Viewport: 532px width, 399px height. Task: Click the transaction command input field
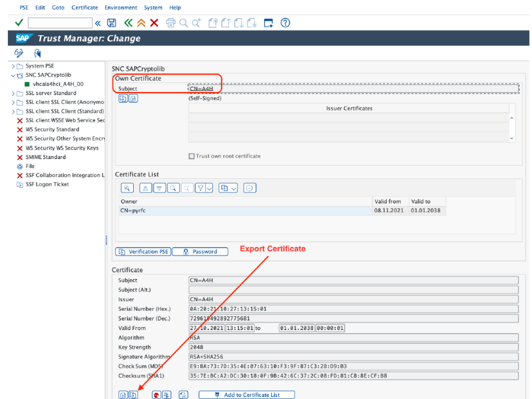60,23
